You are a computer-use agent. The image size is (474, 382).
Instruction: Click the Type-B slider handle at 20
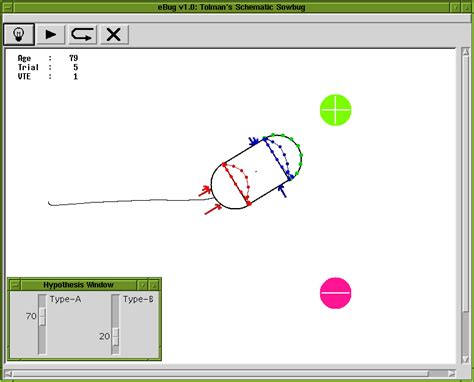115,337
